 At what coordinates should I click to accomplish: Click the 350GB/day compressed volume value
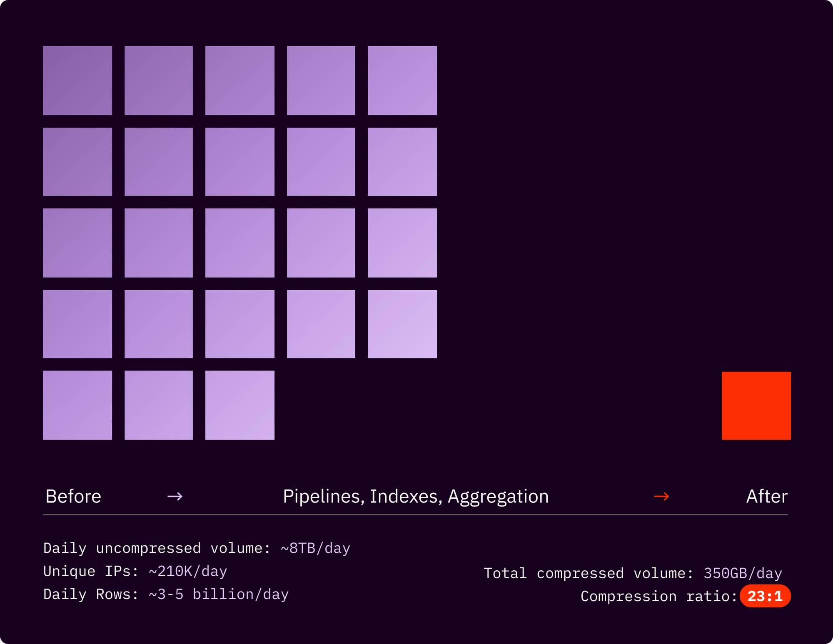743,573
